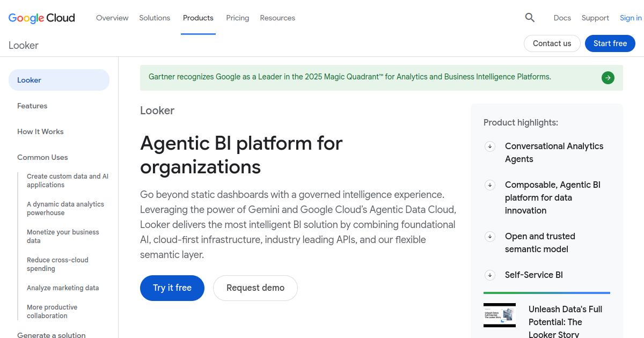This screenshot has width=644, height=338.
Task: Open the Pricing nav item
Action: pos(238,18)
